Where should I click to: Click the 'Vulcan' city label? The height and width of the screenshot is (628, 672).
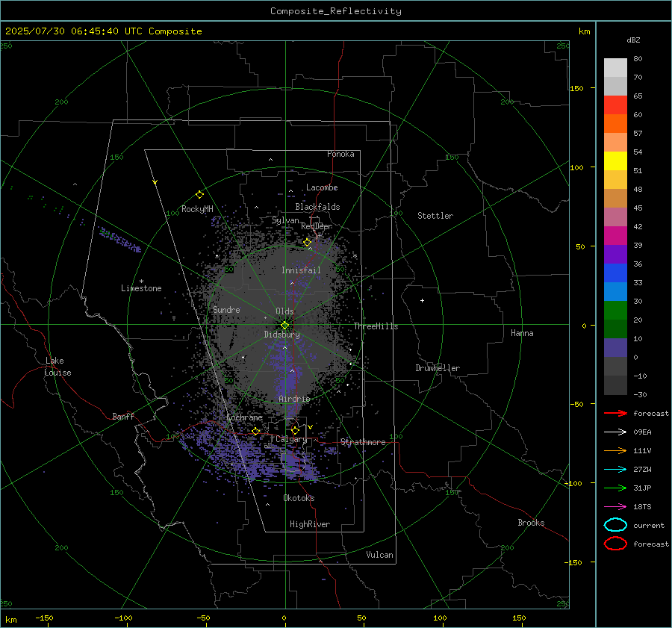coord(379,555)
